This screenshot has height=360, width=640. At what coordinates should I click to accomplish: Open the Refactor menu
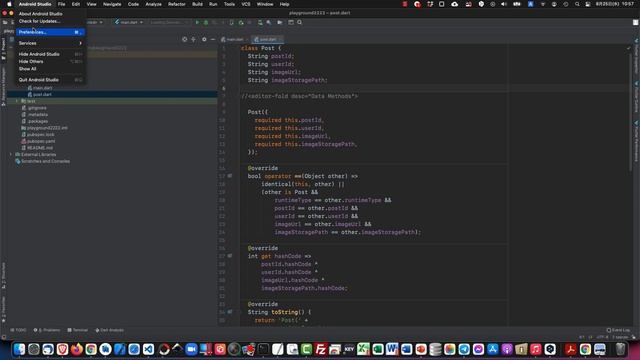(177, 4)
